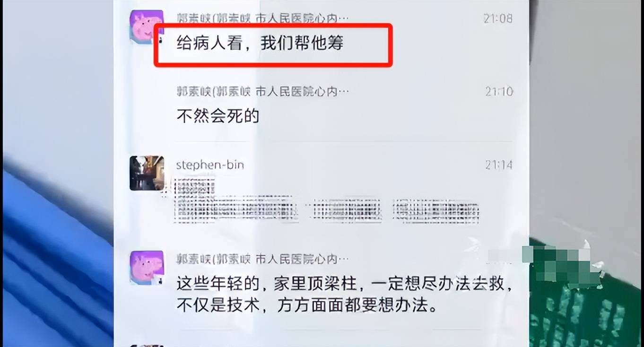
Task: Click the 21:14 timestamp
Action: click(499, 165)
